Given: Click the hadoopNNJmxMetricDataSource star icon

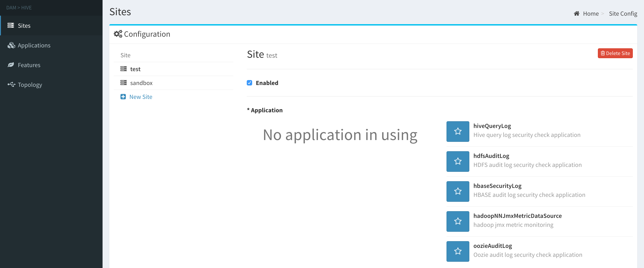Looking at the screenshot, I should [457, 221].
